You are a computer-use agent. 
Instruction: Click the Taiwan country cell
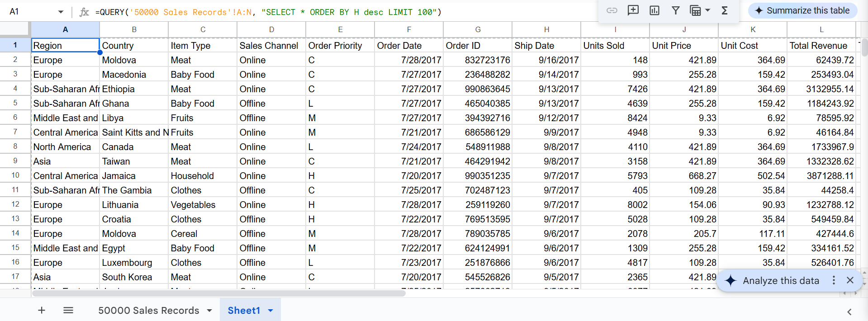134,161
